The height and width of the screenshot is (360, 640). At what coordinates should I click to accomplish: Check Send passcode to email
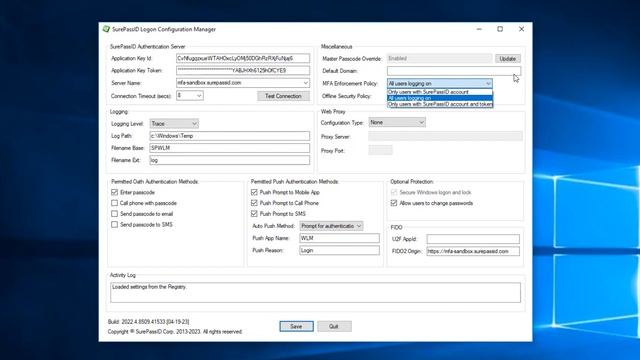point(114,214)
